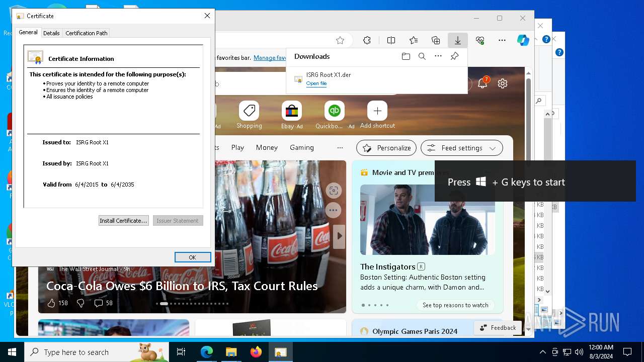Image resolution: width=644 pixels, height=362 pixels.
Task: Select the Play feed tab
Action: click(237, 148)
